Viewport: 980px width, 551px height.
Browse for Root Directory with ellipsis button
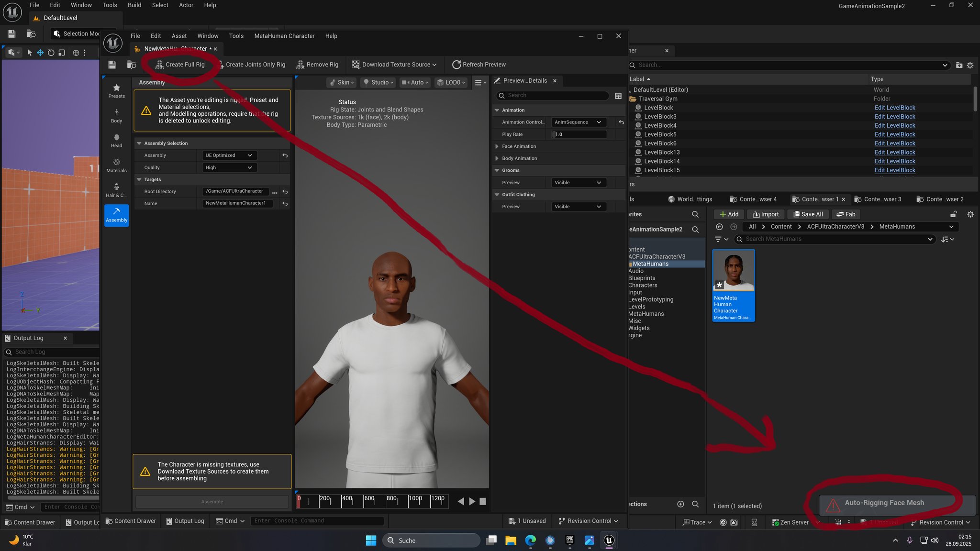tap(275, 192)
